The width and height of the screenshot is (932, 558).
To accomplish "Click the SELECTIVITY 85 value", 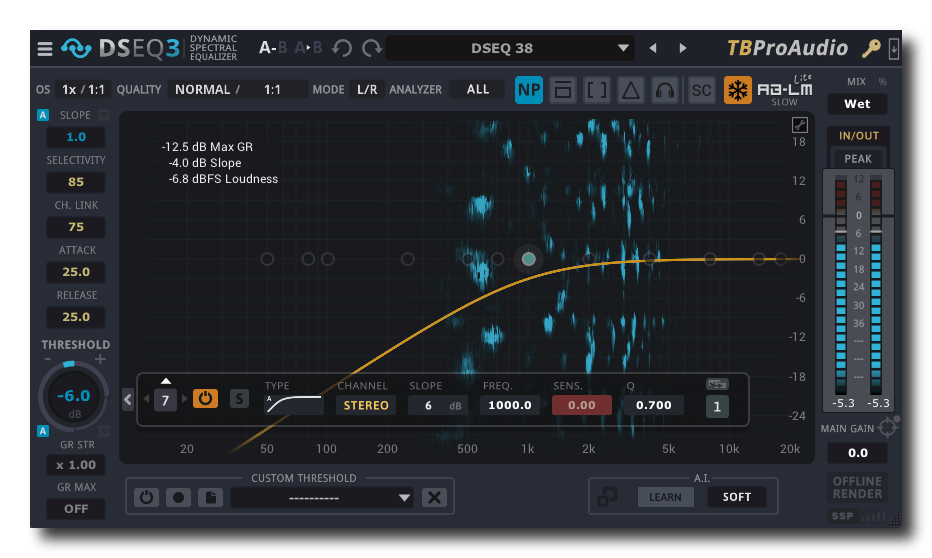I will 76,182.
